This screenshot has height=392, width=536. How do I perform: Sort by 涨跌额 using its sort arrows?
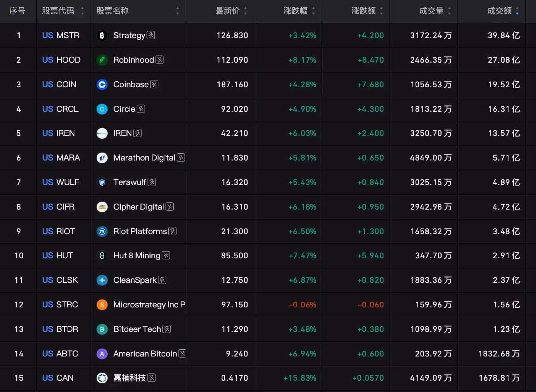[381, 11]
